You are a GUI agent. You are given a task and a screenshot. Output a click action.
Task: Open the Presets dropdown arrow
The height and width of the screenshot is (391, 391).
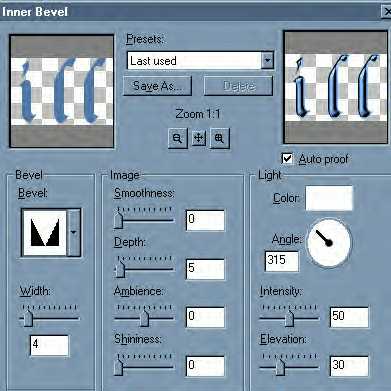pyautogui.click(x=267, y=61)
